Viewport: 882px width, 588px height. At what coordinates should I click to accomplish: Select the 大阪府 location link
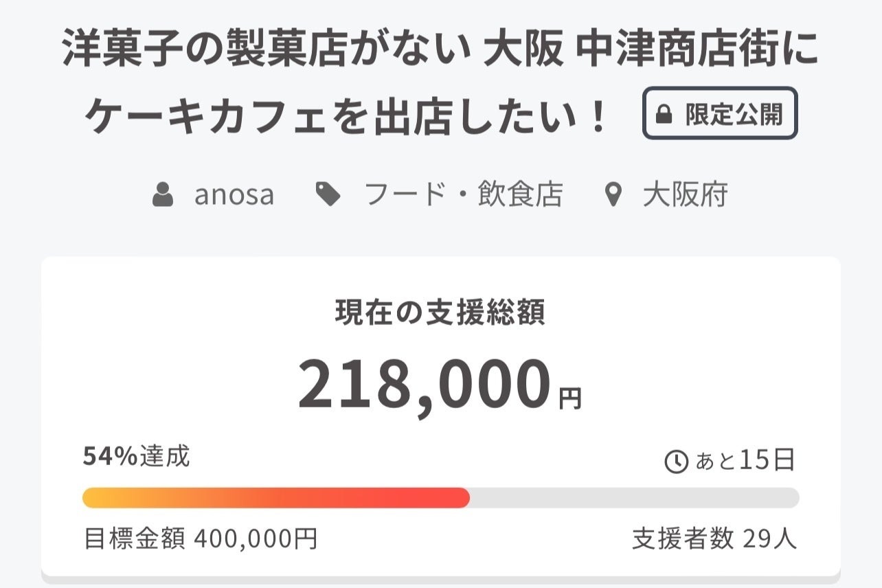(x=685, y=195)
